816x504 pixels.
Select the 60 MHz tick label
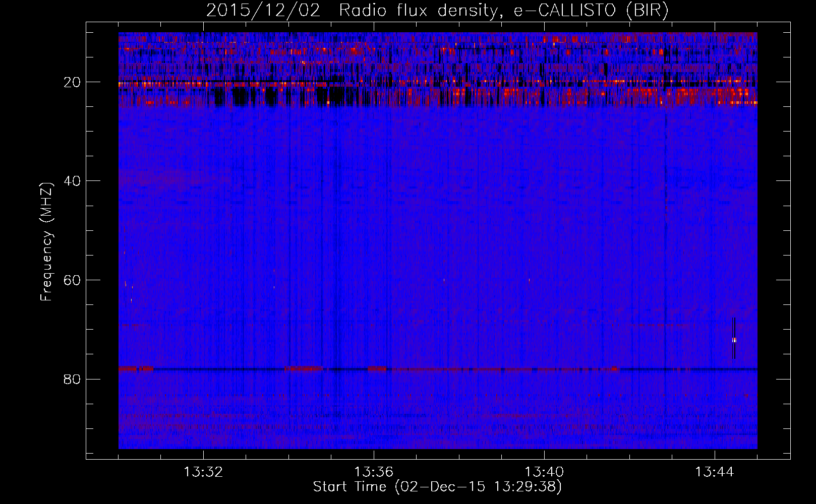pos(72,280)
